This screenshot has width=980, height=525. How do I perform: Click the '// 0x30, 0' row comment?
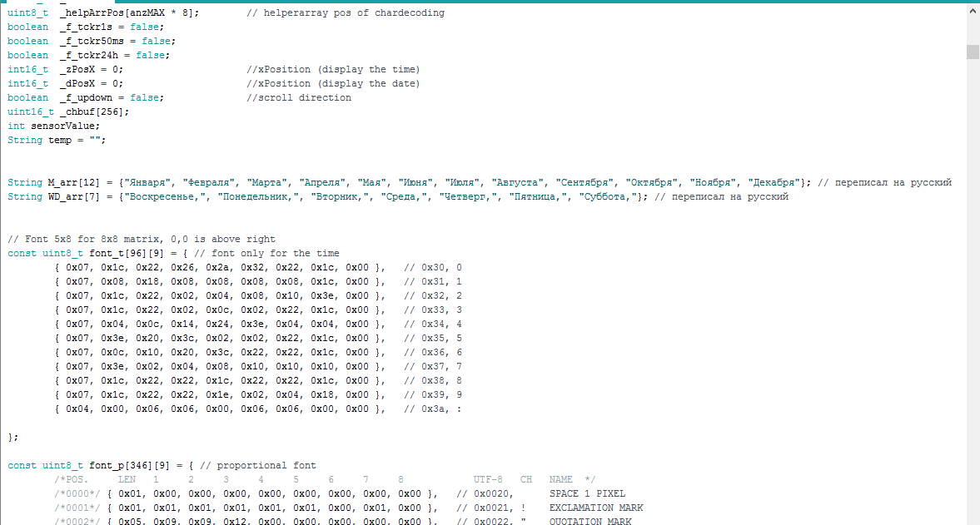(432, 268)
